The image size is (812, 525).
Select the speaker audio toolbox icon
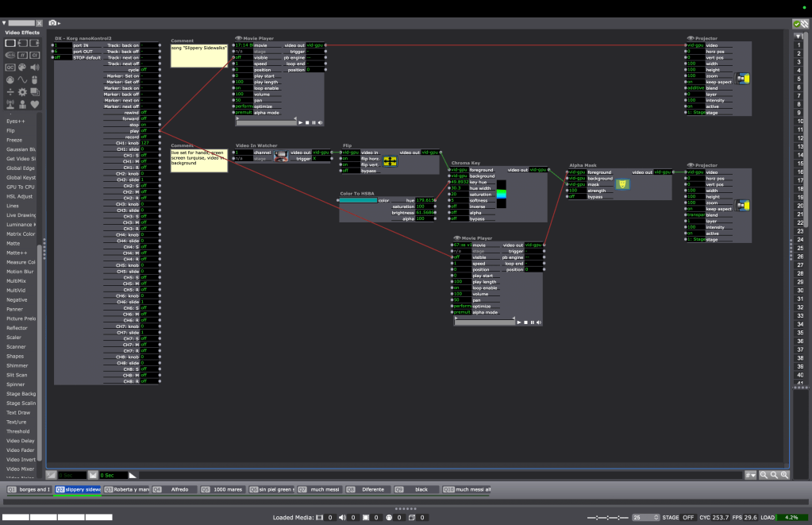coord(35,68)
